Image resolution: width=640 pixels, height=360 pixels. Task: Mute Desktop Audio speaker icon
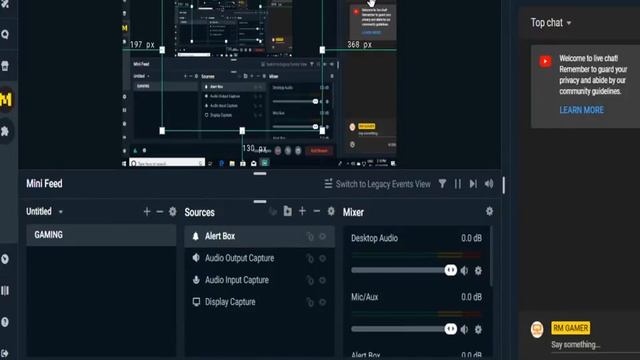tap(464, 270)
